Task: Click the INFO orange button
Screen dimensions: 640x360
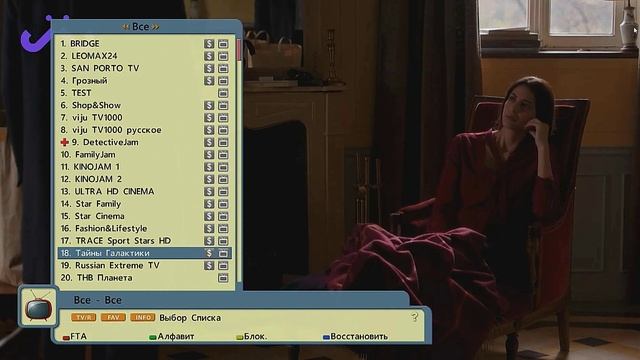Action: pyautogui.click(x=143, y=318)
